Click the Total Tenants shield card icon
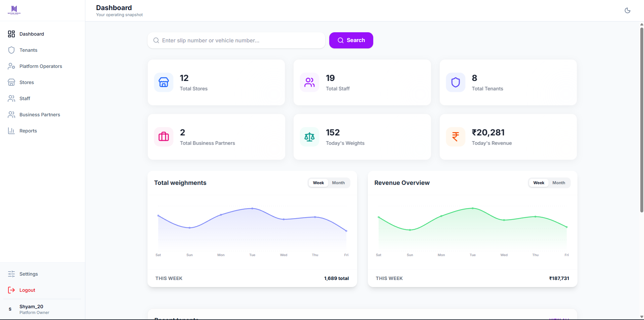This screenshot has width=644, height=320. coord(456,82)
